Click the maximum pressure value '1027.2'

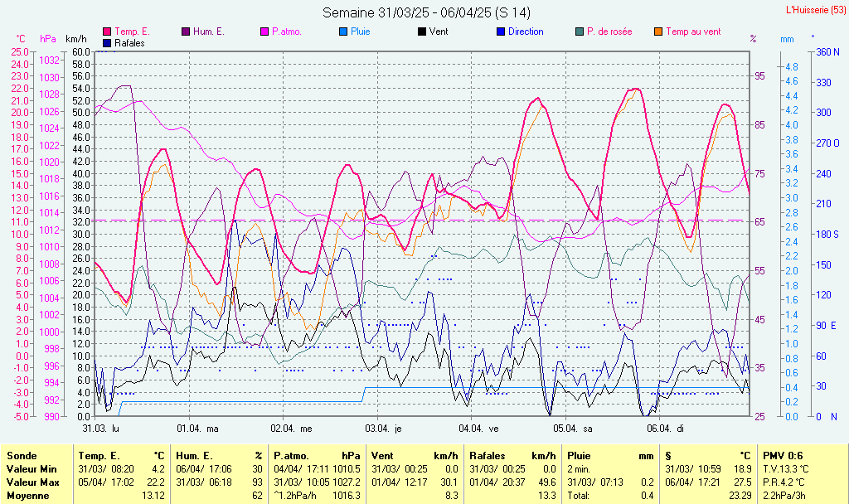click(346, 482)
